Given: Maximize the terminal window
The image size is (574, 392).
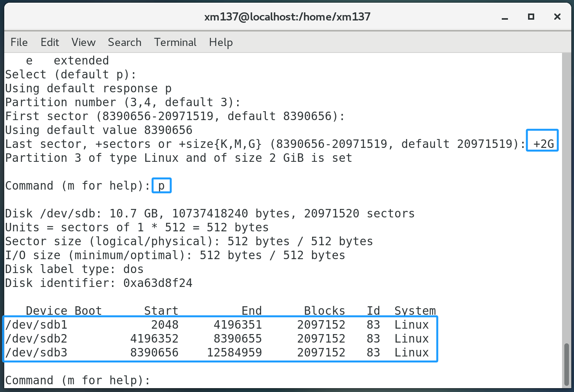Looking at the screenshot, I should click(x=531, y=17).
